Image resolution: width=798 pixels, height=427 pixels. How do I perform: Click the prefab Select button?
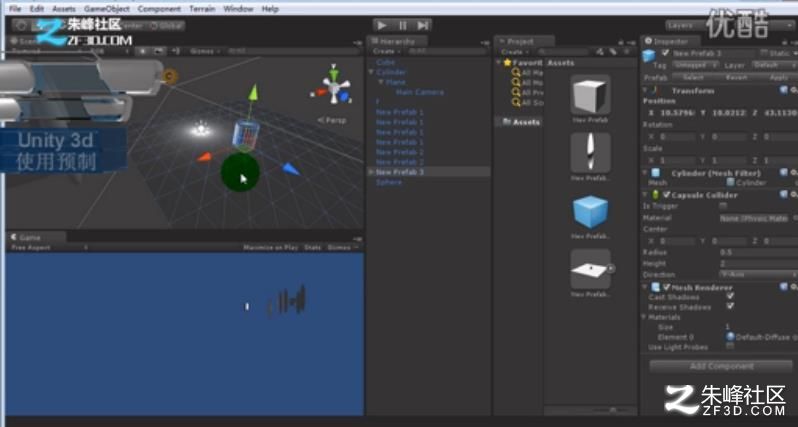point(693,77)
